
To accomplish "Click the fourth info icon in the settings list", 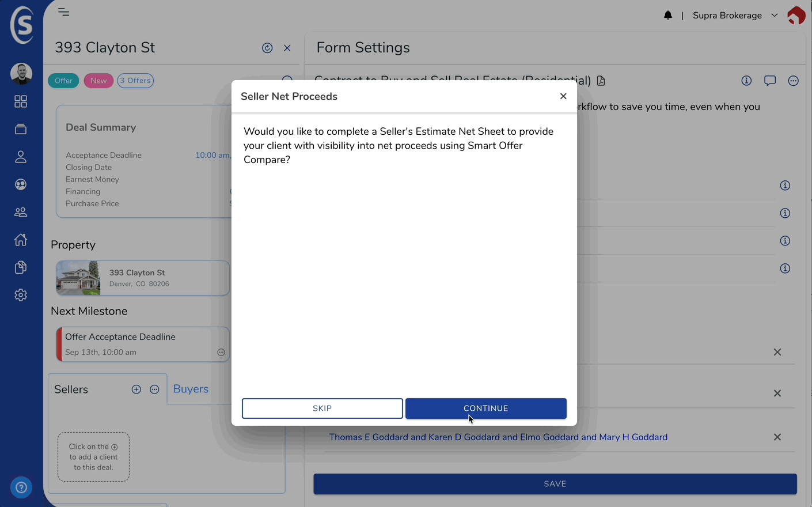I will click(x=785, y=268).
